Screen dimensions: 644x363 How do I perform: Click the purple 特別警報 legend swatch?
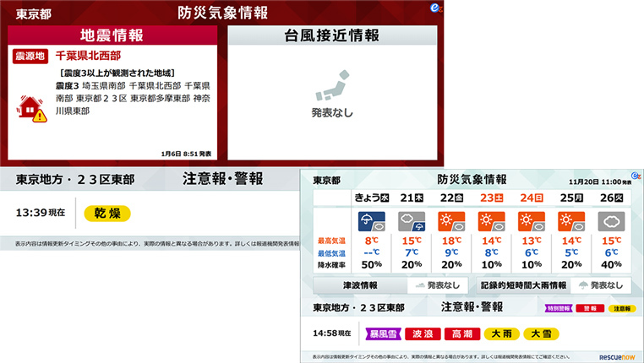[559, 309]
